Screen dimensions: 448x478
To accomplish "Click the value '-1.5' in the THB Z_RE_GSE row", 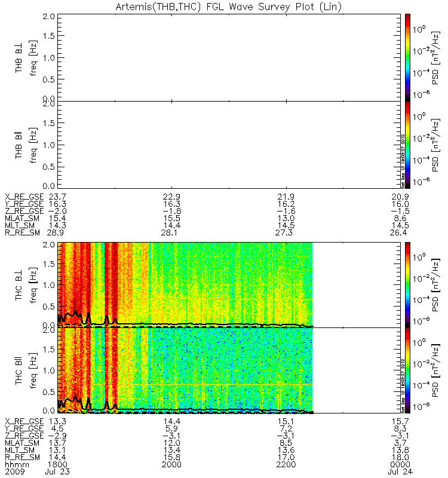I will click(x=400, y=212).
